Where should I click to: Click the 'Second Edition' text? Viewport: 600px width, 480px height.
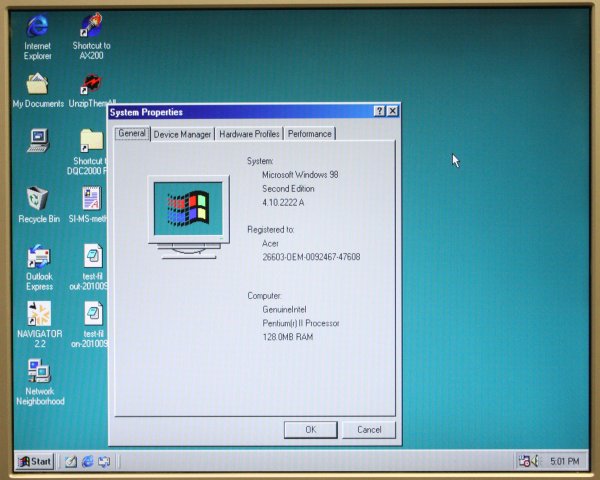pyautogui.click(x=288, y=189)
